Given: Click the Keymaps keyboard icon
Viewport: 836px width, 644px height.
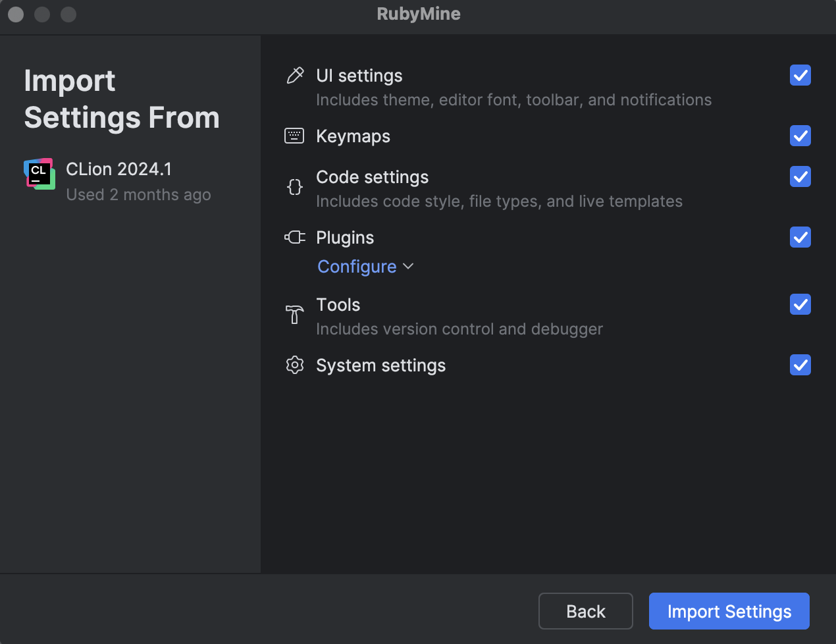Looking at the screenshot, I should pyautogui.click(x=294, y=136).
